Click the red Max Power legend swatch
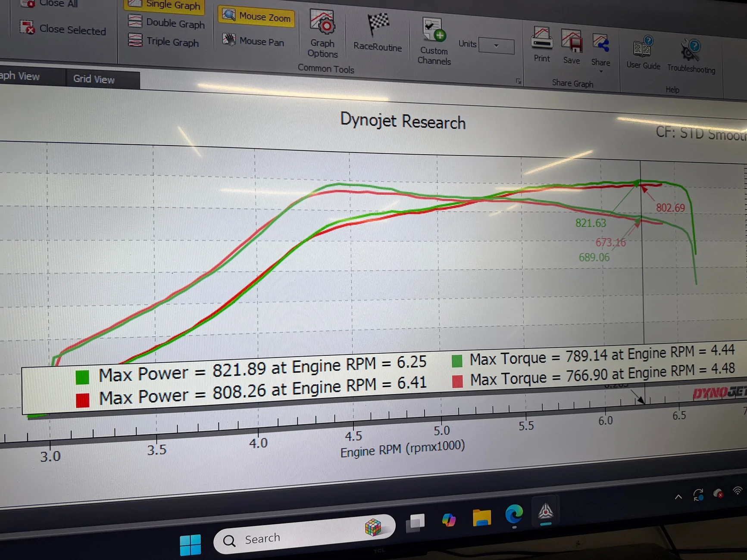This screenshot has width=747, height=560. point(82,400)
